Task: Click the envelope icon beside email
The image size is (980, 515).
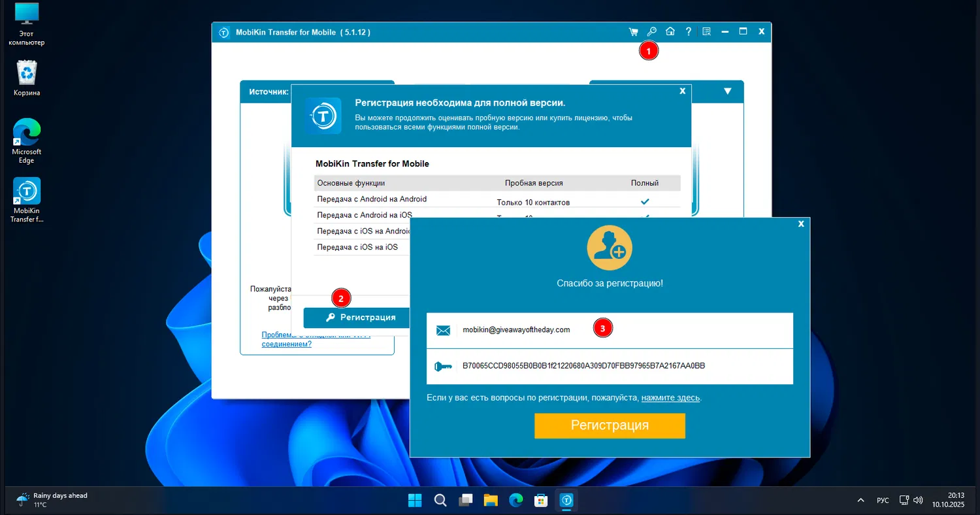Action: (443, 331)
